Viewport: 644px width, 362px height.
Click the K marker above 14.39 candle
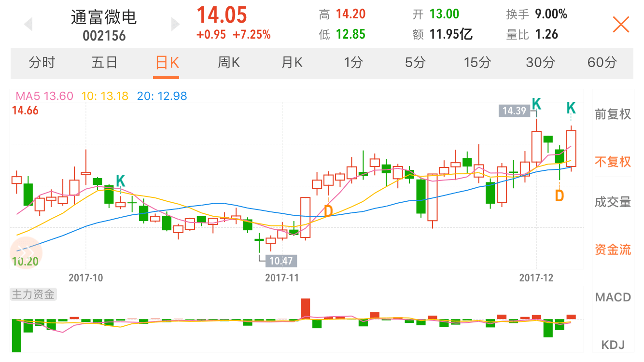[536, 104]
